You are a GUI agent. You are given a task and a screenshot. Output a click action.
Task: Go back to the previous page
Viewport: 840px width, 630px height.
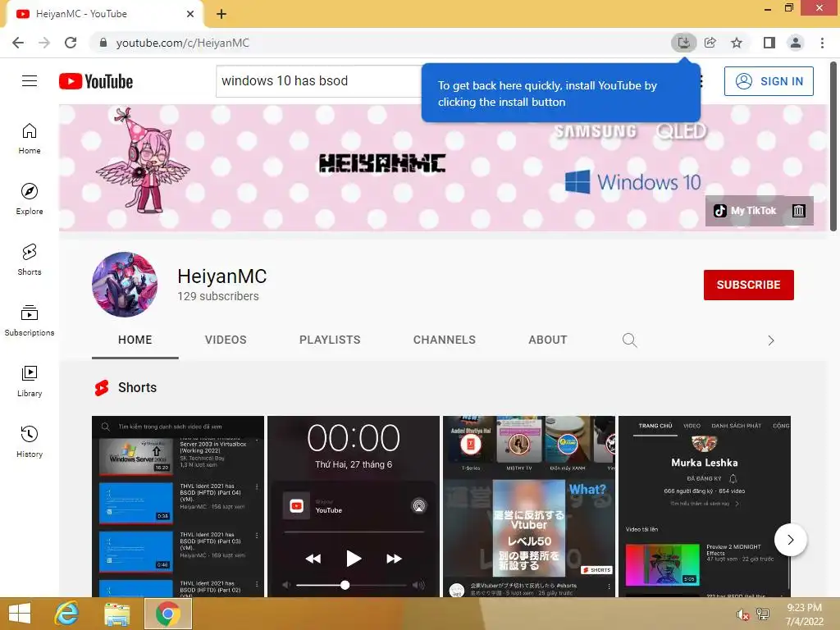pyautogui.click(x=18, y=43)
